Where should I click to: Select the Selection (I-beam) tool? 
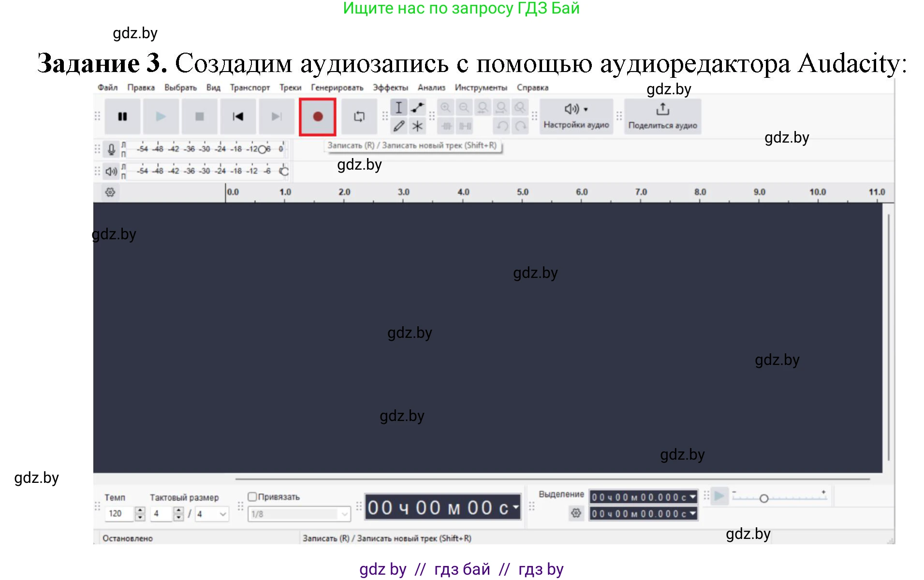click(x=399, y=108)
